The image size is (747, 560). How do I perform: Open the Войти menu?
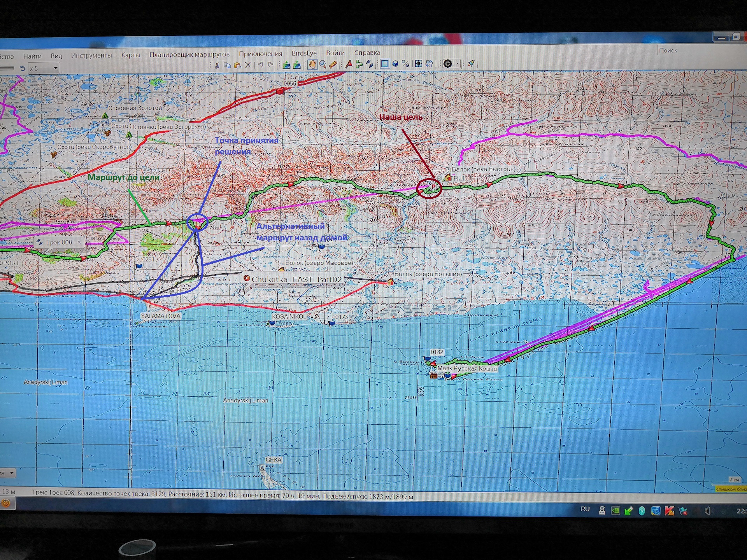[335, 53]
